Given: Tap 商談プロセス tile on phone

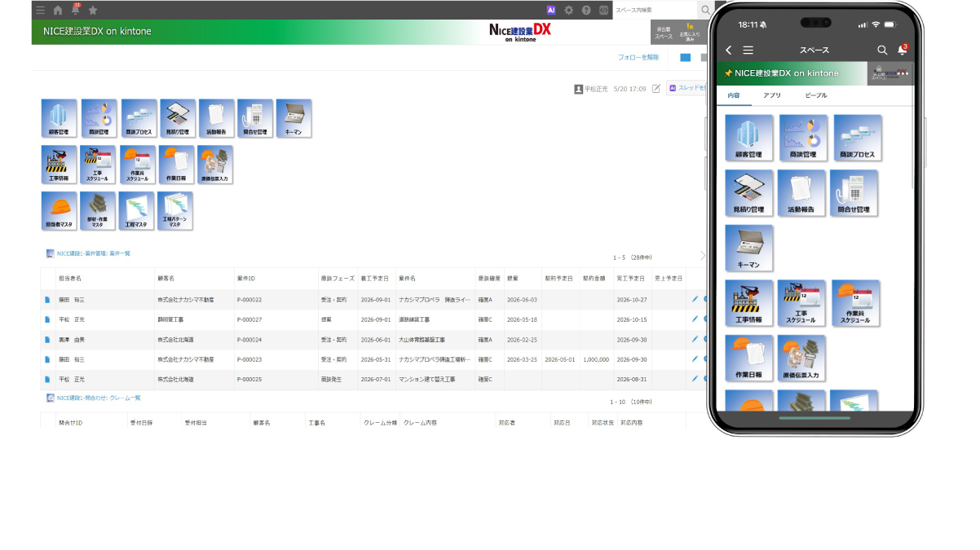Looking at the screenshot, I should pos(857,138).
